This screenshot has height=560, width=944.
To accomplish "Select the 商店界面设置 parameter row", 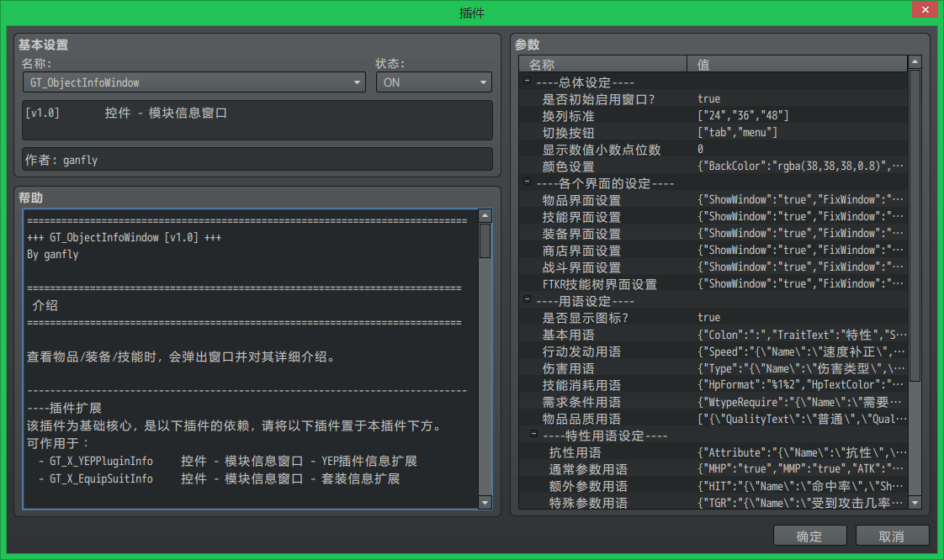I will click(x=713, y=251).
